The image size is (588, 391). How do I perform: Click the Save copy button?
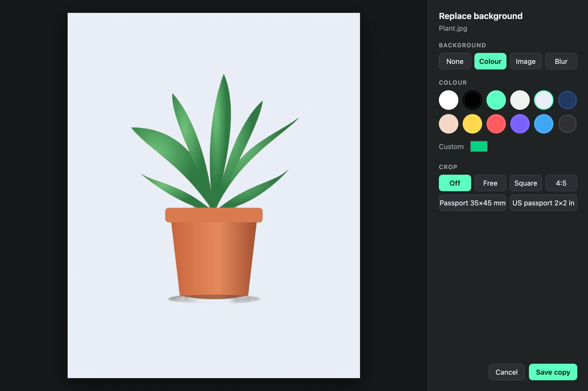coord(553,372)
